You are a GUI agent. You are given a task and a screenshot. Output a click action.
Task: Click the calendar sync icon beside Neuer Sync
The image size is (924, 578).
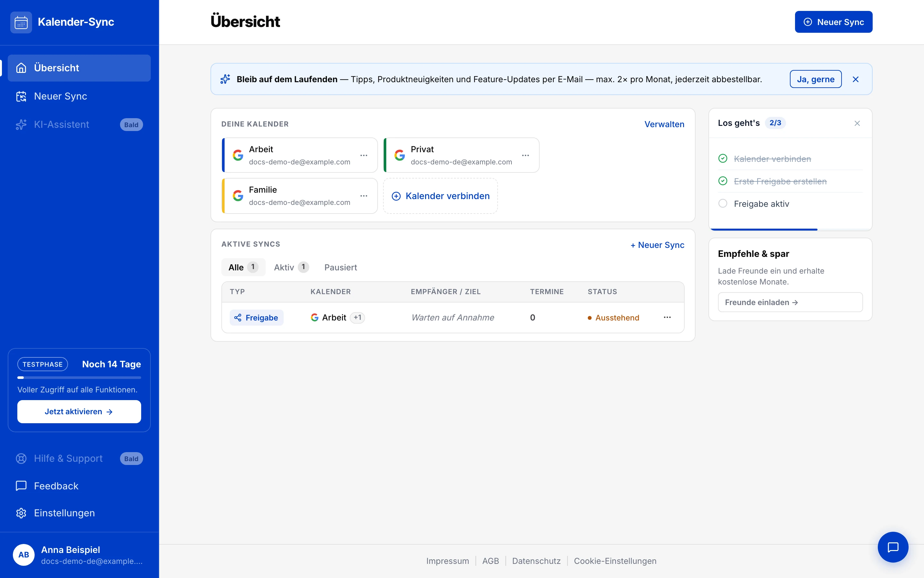pos(21,96)
